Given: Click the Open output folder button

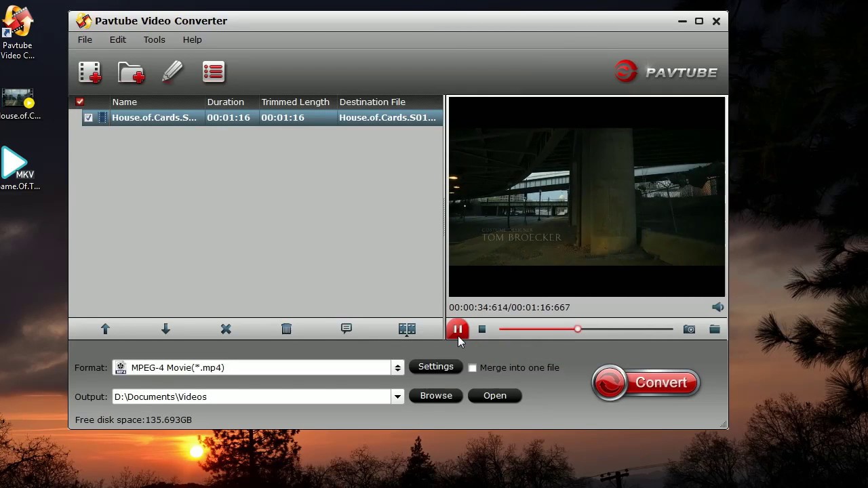Looking at the screenshot, I should tap(495, 396).
